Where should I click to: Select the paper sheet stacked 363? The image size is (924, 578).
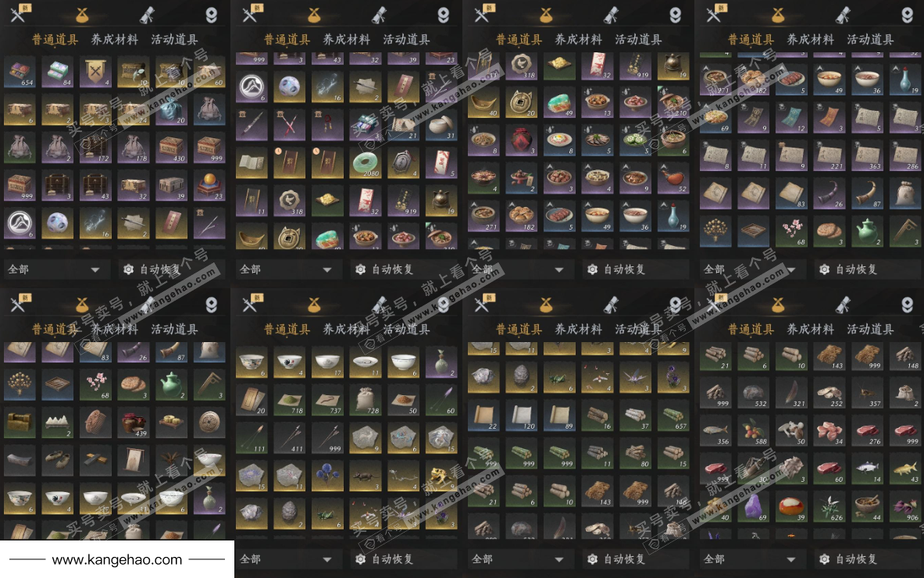[x=866, y=155]
